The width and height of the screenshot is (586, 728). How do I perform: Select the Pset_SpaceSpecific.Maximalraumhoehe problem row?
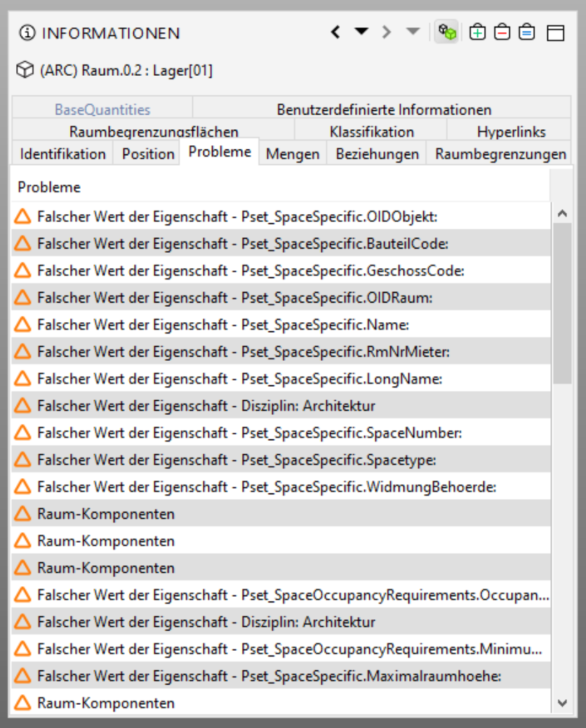click(281, 675)
